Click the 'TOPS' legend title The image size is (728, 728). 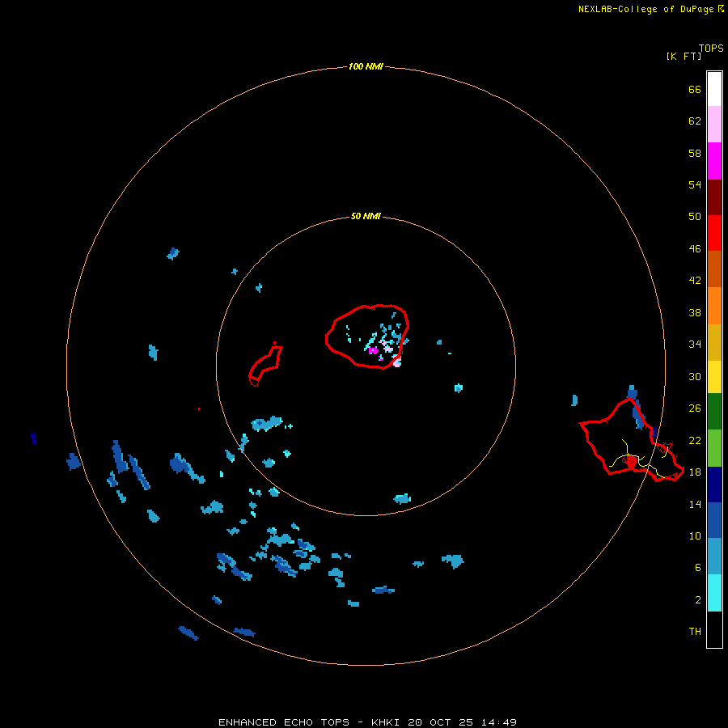tap(711, 49)
